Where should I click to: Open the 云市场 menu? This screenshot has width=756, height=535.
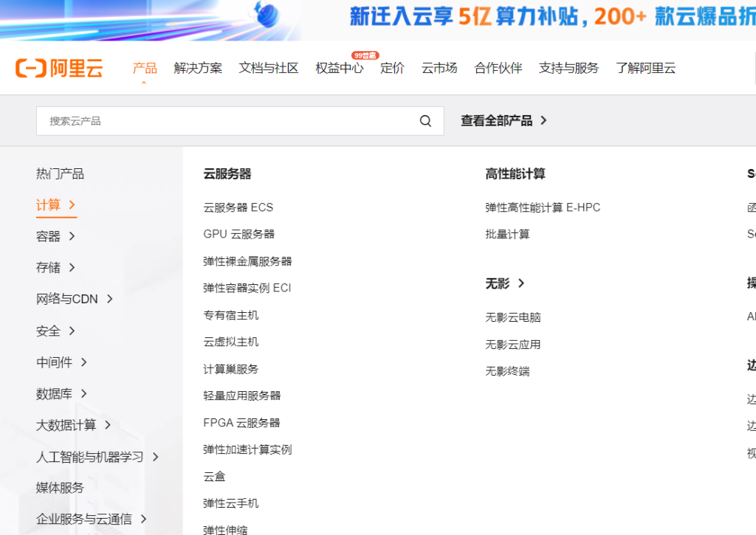439,68
